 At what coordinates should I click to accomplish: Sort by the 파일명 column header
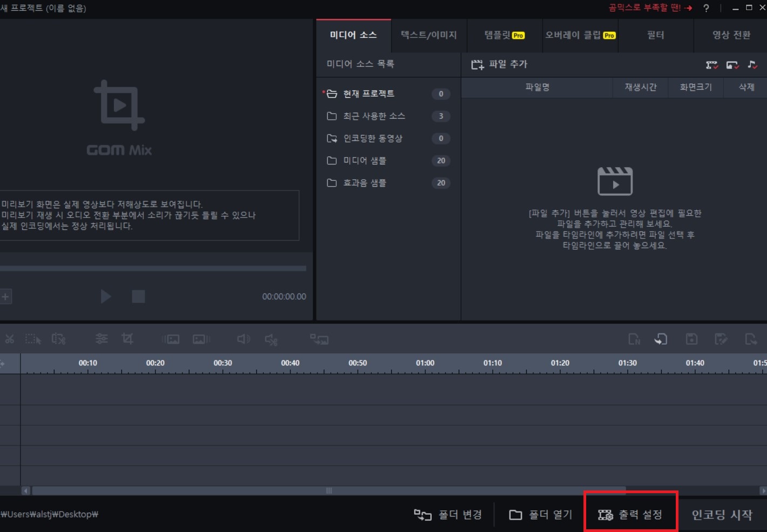click(537, 87)
